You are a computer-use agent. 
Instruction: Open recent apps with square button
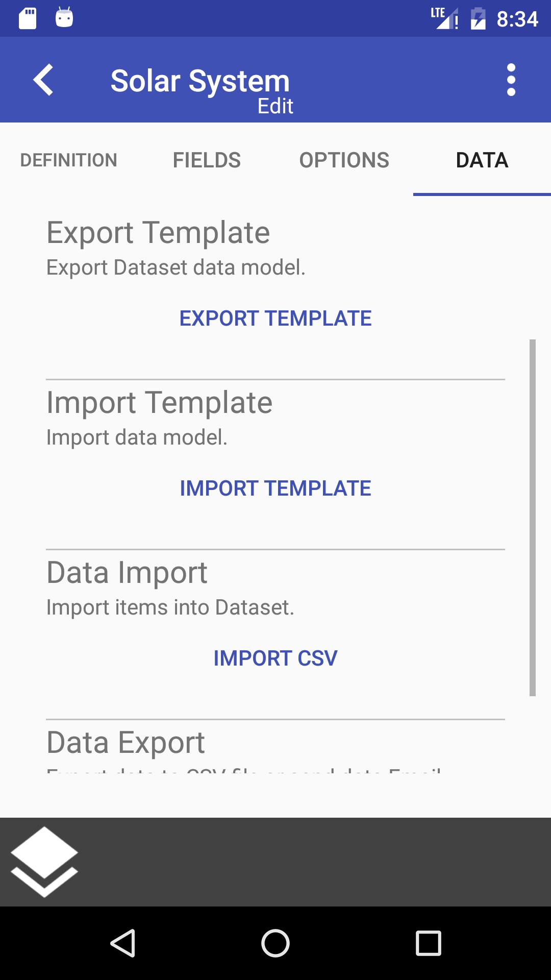428,943
